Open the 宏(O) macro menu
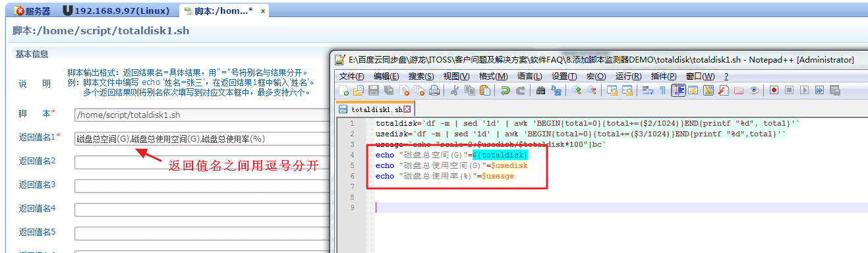The image size is (868, 253). pos(596,76)
